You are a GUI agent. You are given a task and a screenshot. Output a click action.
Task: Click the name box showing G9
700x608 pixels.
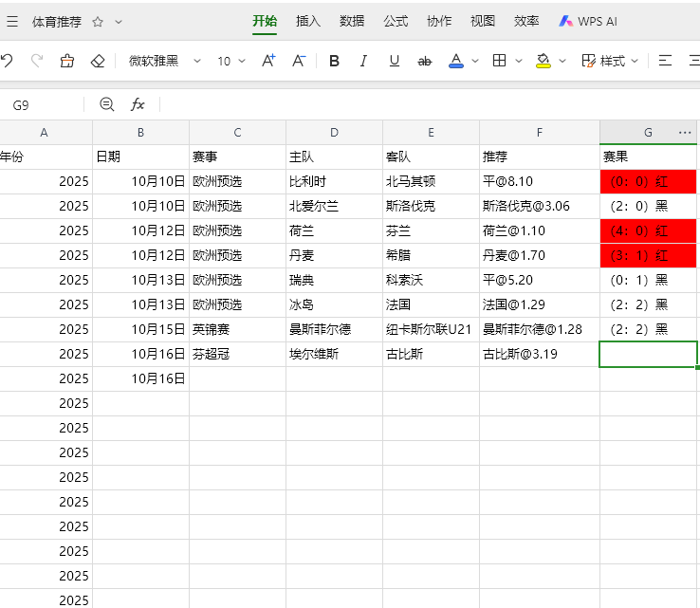[41, 105]
